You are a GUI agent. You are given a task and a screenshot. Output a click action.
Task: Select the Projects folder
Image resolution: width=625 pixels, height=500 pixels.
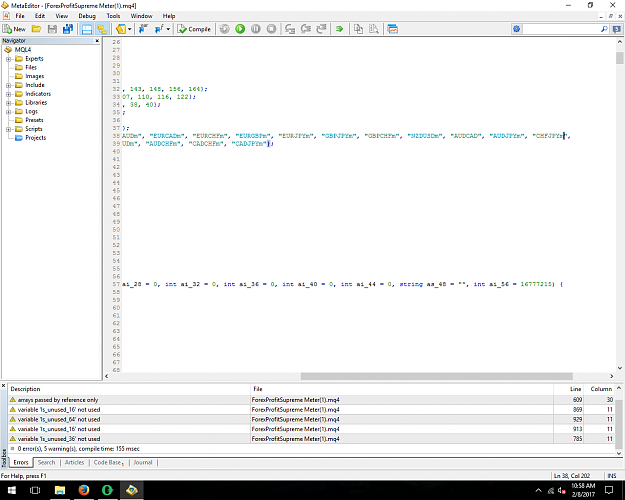pyautogui.click(x=35, y=138)
